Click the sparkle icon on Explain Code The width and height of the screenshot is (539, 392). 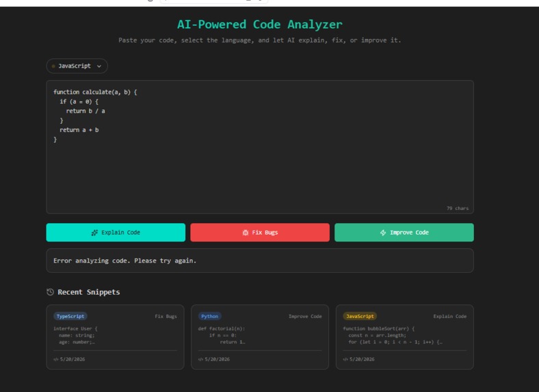[94, 233]
